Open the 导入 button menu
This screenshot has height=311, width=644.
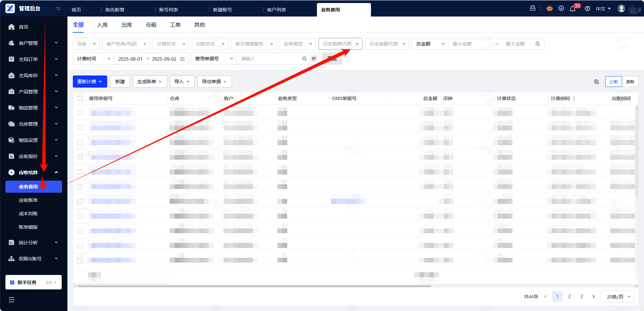pos(182,82)
